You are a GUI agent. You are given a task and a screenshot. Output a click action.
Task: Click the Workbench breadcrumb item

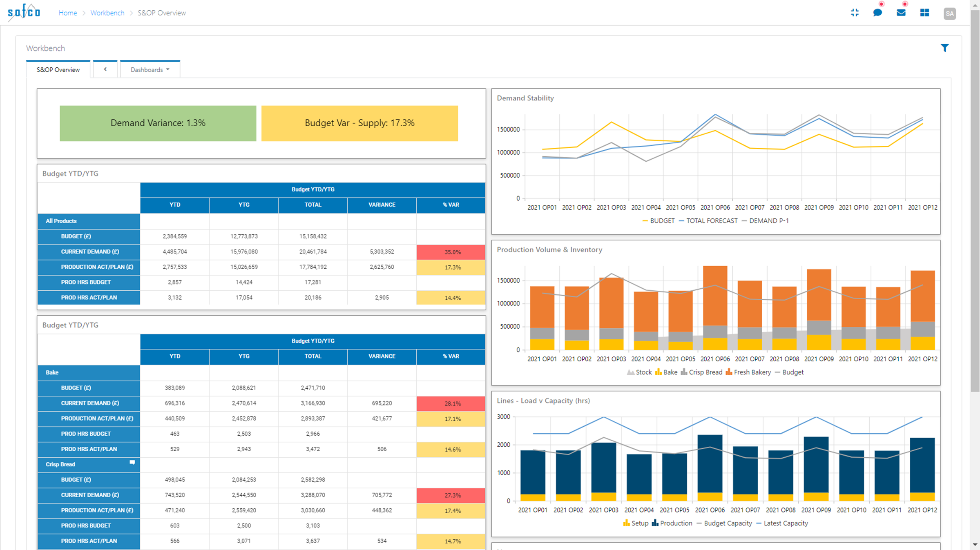(107, 13)
